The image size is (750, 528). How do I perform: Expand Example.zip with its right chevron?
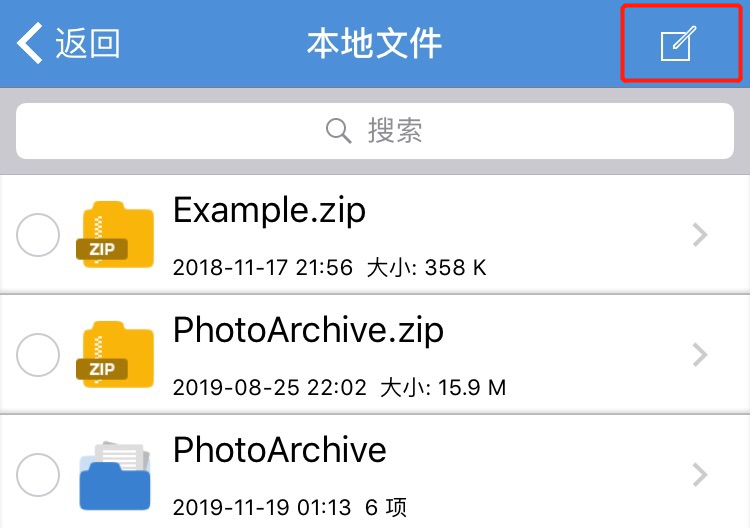pos(700,235)
